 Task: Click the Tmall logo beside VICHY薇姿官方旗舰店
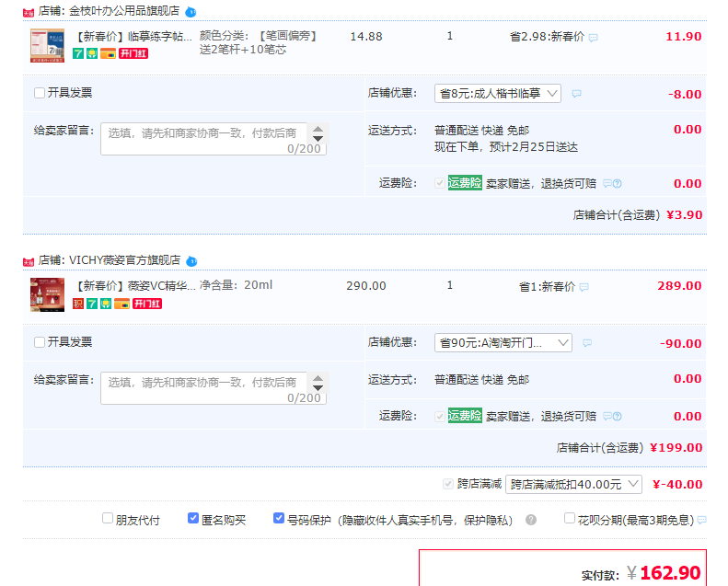click(x=29, y=262)
